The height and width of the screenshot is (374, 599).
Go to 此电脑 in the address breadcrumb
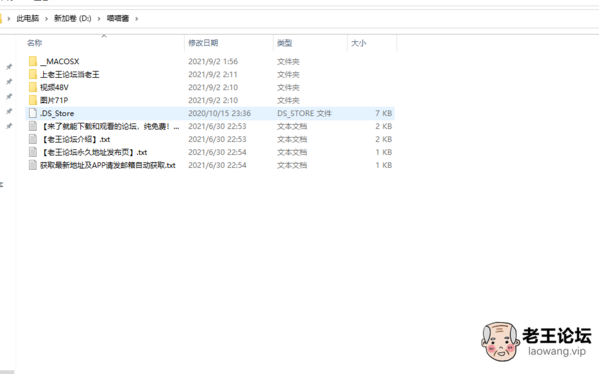pos(28,18)
